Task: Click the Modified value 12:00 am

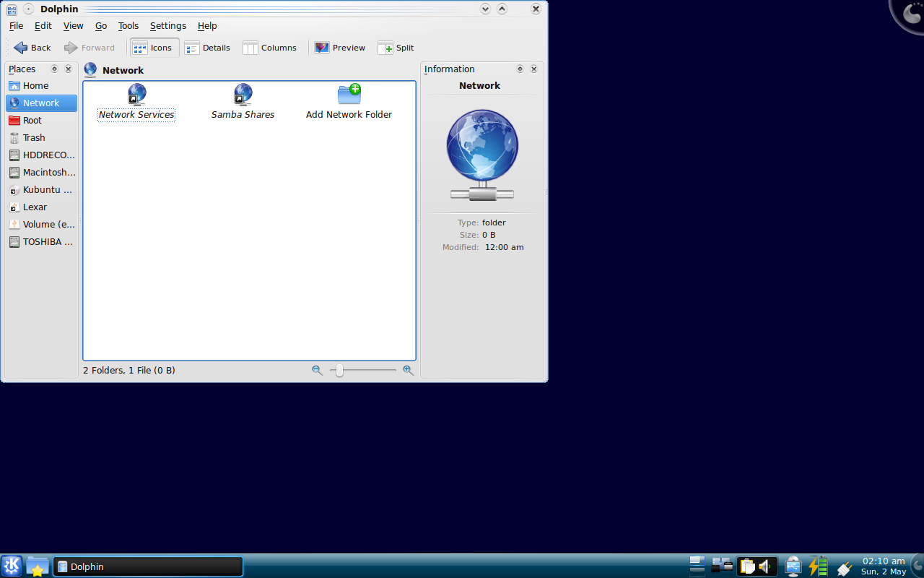Action: click(505, 247)
